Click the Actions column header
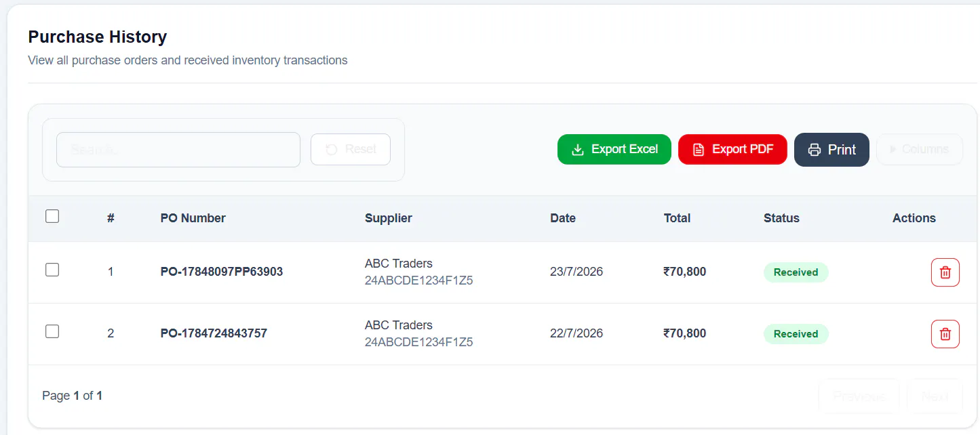The image size is (980, 435). pyautogui.click(x=914, y=218)
